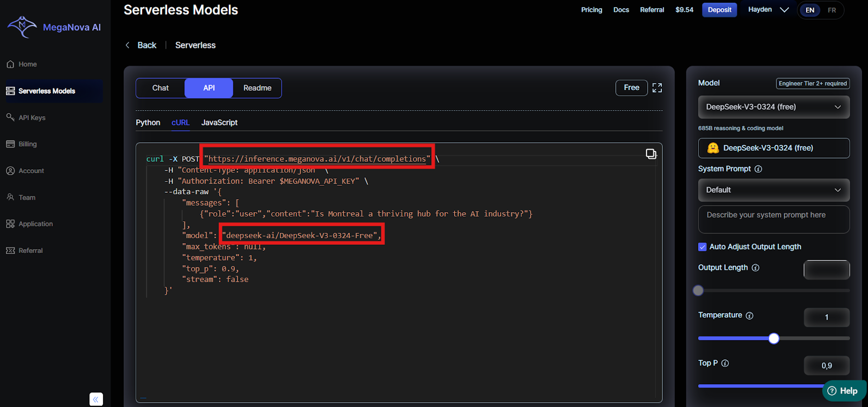Click the back arrow chevron
The height and width of the screenshot is (407, 868).
point(127,45)
